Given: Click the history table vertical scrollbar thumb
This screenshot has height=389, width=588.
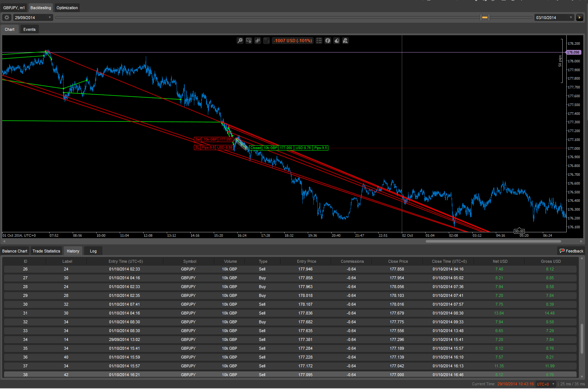Looking at the screenshot, I should (x=582, y=339).
